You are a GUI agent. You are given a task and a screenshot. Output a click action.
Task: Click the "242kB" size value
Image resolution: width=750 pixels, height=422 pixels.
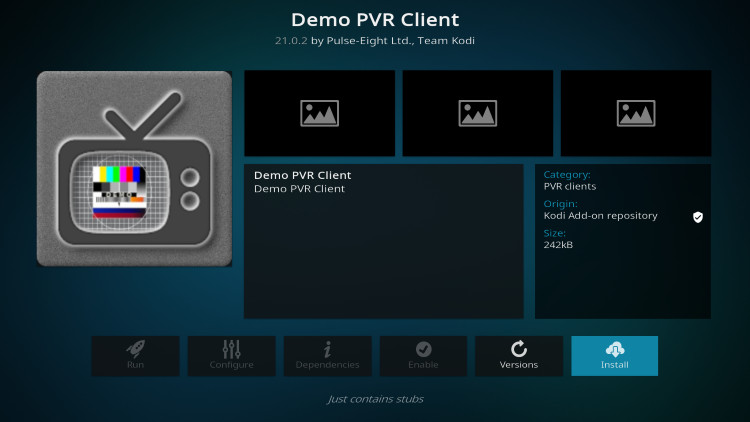point(558,245)
